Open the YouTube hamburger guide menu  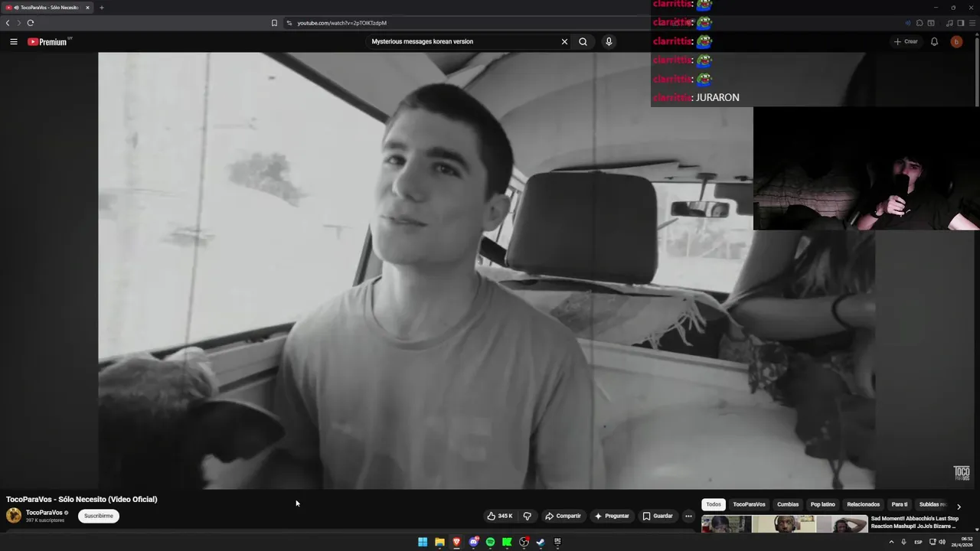14,41
